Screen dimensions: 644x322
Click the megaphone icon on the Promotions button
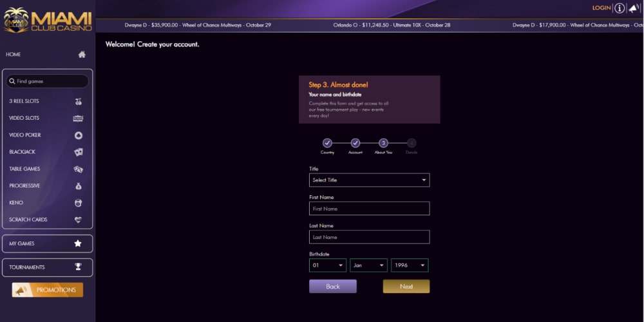(x=21, y=290)
